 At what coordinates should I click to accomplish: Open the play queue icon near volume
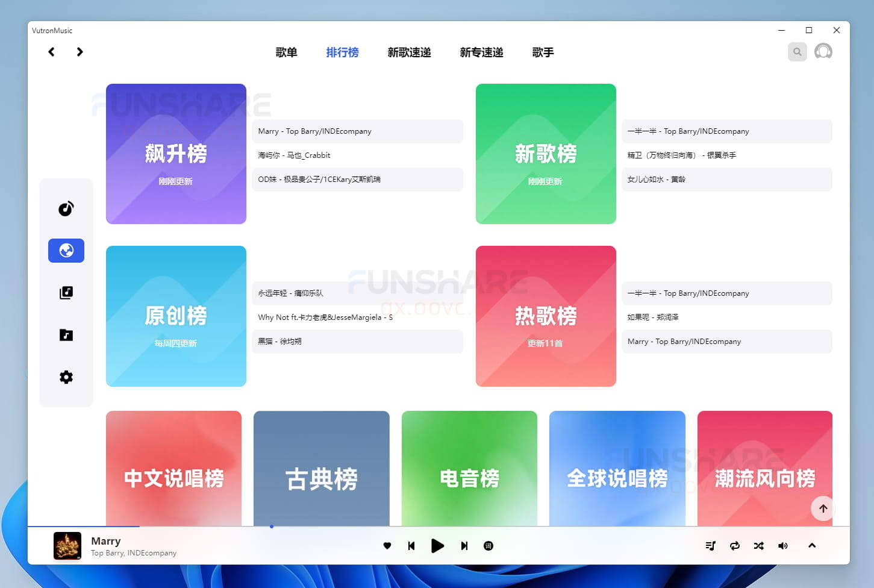[710, 546]
